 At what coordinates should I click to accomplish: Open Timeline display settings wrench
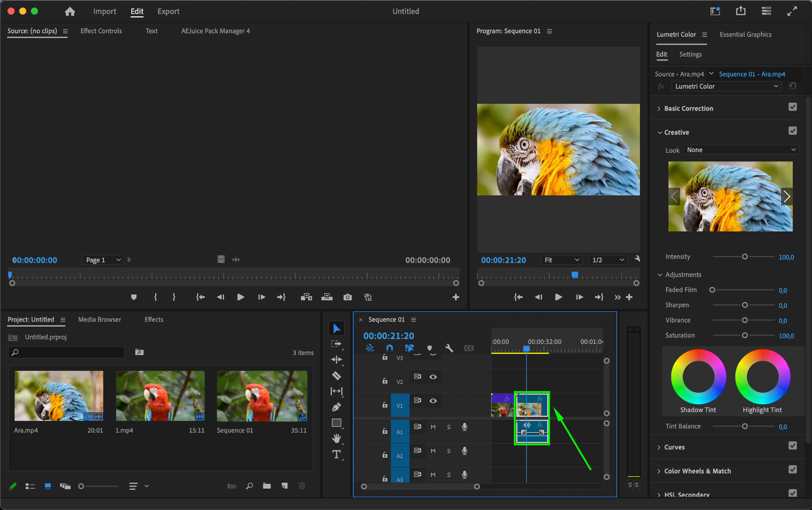pyautogui.click(x=449, y=348)
